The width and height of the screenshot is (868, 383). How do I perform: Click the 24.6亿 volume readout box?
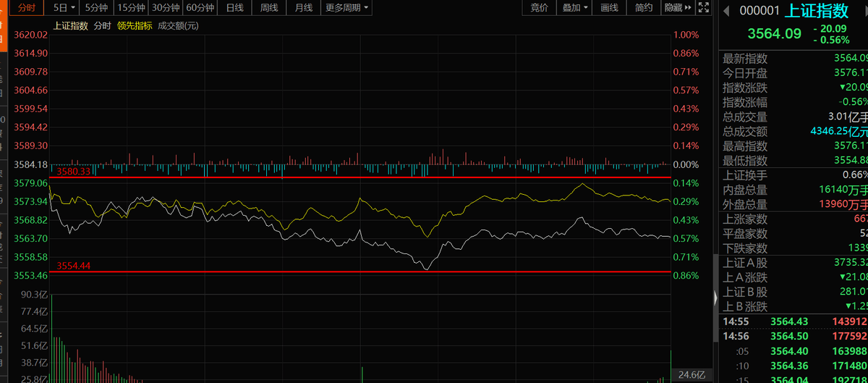pyautogui.click(x=692, y=375)
